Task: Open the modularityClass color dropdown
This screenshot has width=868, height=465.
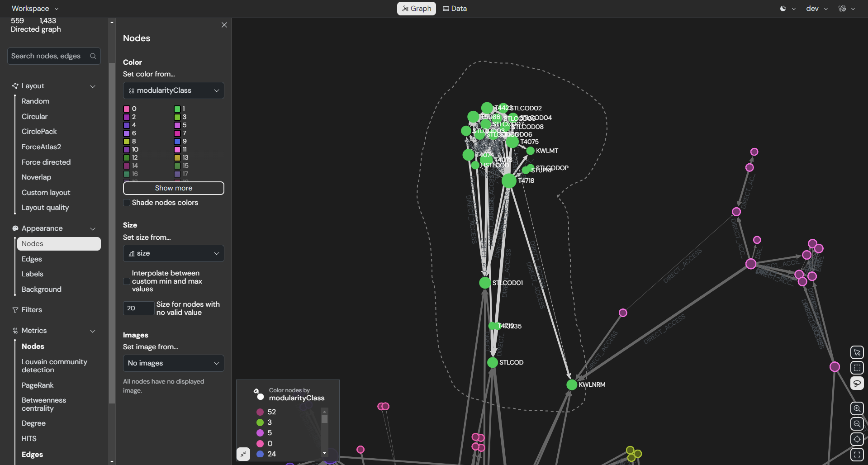Action: 174,90
